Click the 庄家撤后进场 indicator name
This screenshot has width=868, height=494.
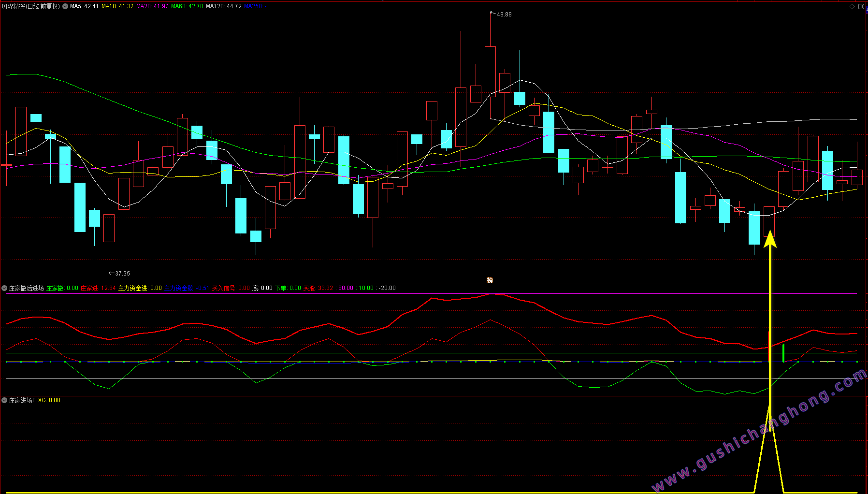[x=26, y=288]
